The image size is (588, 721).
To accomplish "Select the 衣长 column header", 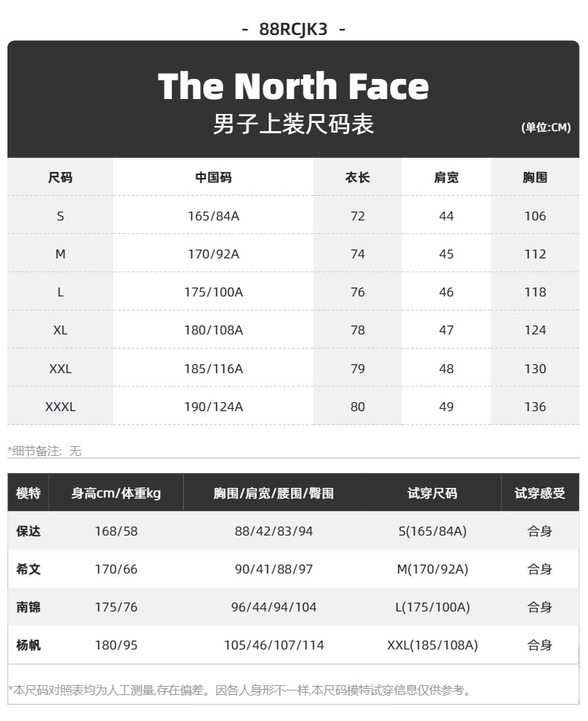I will tap(357, 177).
